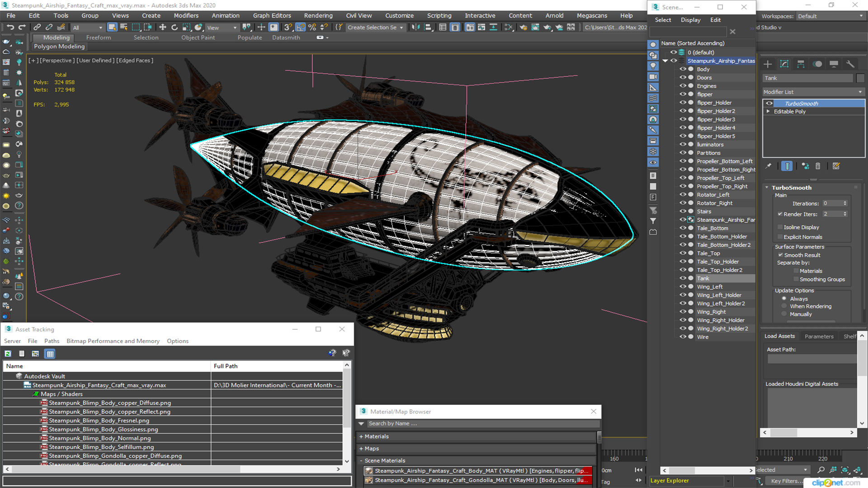
Task: Hide the Body object eye icon
Action: point(683,69)
